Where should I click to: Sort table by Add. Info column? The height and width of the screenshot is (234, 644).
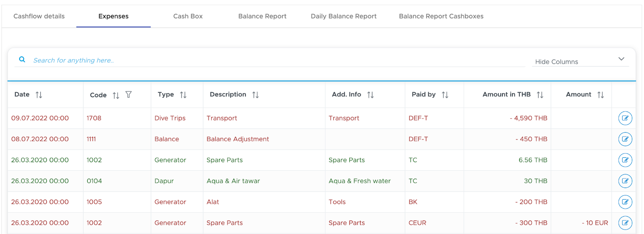[x=371, y=95]
